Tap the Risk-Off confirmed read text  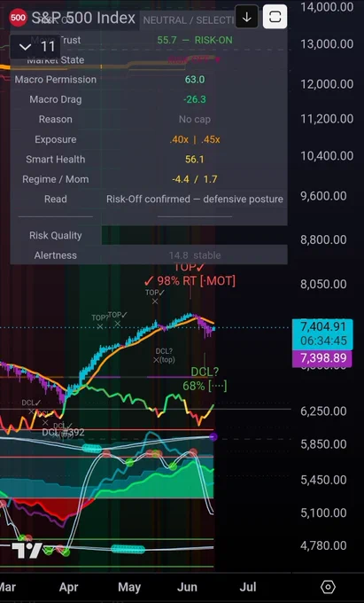click(x=195, y=200)
